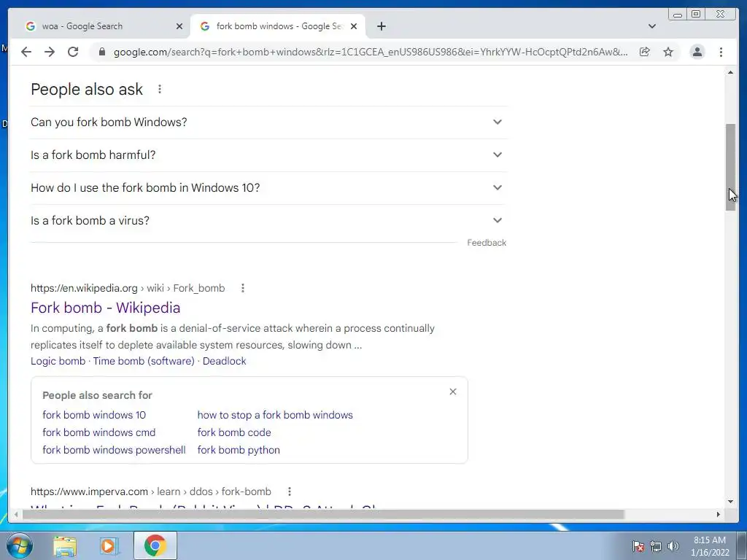The image size is (747, 560).
Task: Open the Windows Start menu
Action: tap(20, 545)
